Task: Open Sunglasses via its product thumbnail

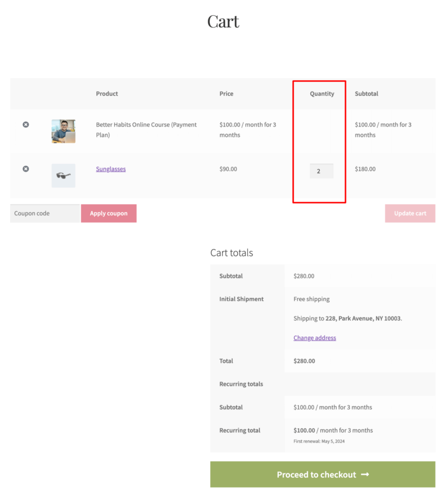Action: (x=63, y=176)
